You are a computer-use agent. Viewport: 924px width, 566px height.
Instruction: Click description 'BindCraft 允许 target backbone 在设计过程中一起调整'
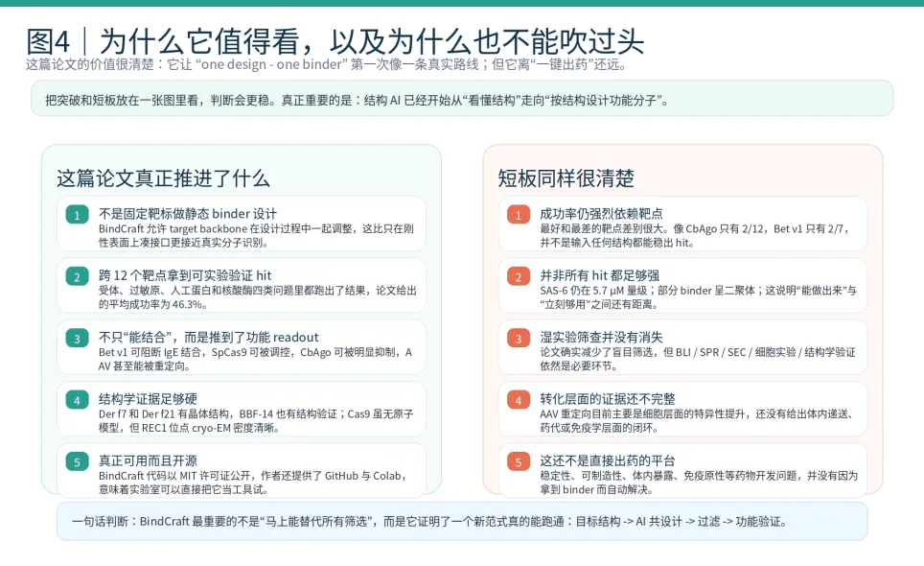click(x=256, y=235)
